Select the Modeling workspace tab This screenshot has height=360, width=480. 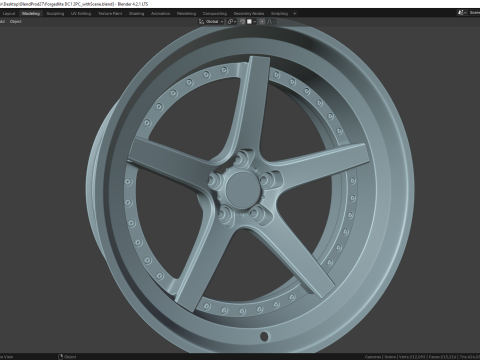[x=31, y=14]
